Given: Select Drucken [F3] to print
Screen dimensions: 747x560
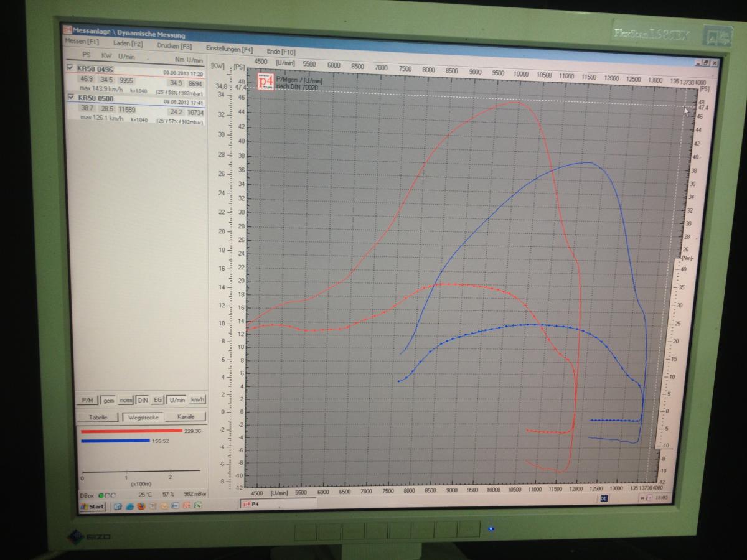Looking at the screenshot, I should (174, 46).
